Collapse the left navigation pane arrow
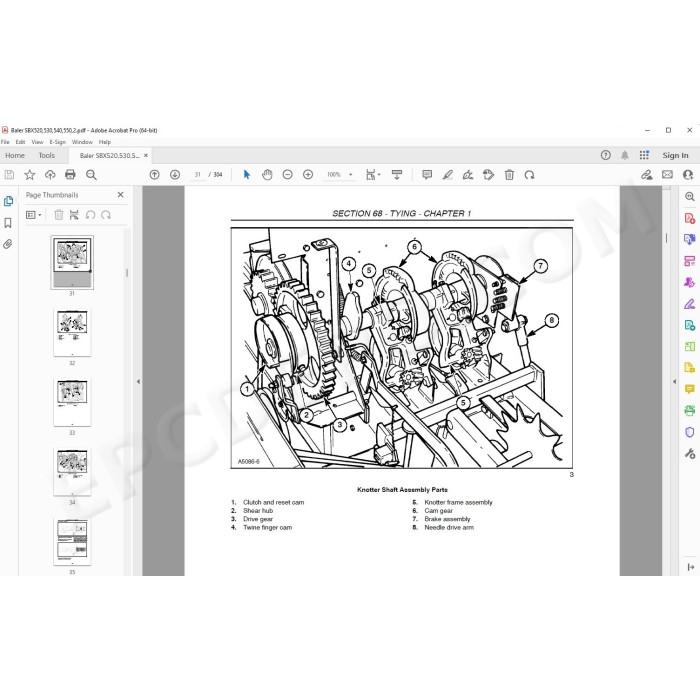Screen dimensions: 700x700 click(x=138, y=382)
